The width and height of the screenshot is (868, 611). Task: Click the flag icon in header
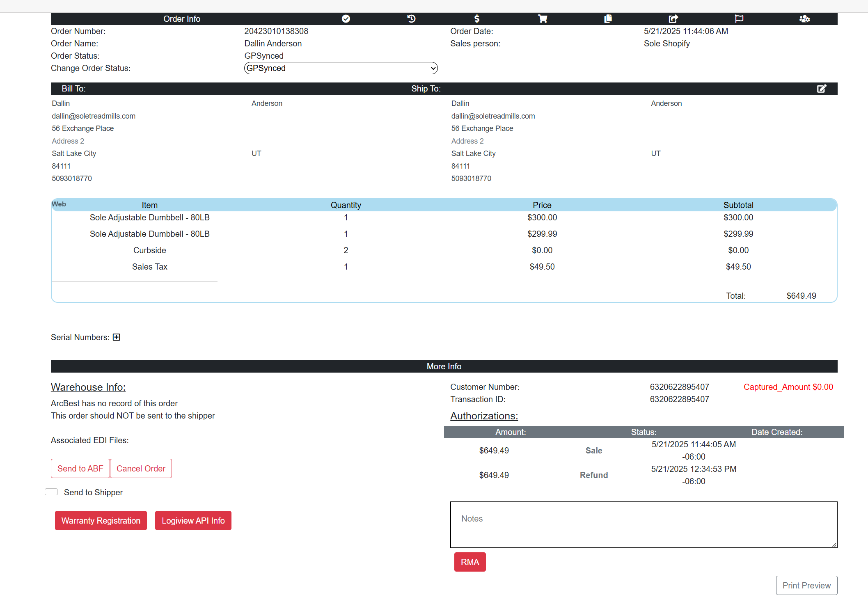coord(739,19)
